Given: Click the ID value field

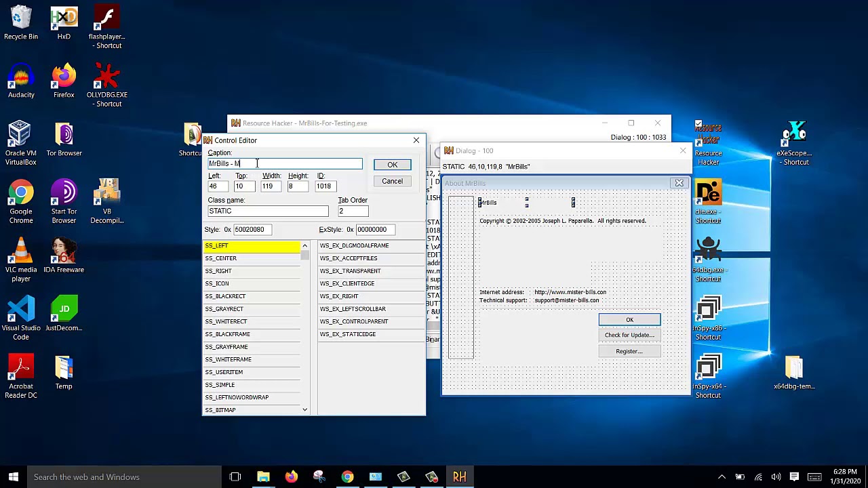Looking at the screenshot, I should coord(325,186).
